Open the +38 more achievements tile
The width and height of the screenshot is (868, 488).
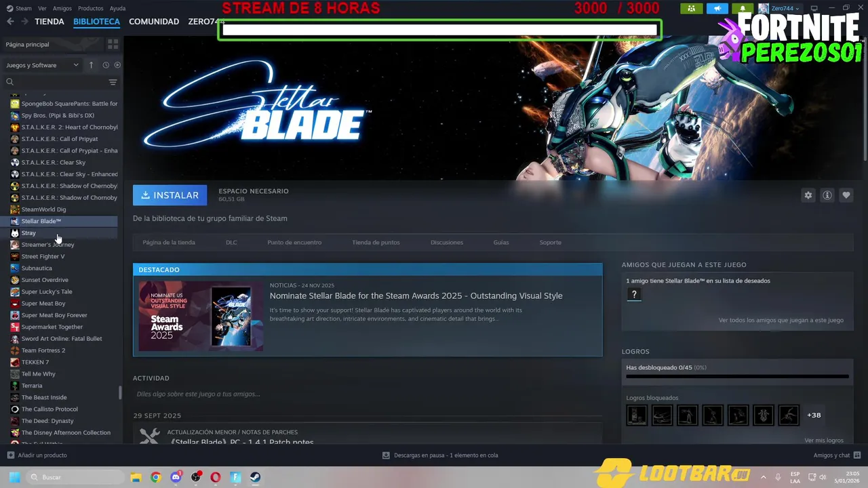tap(814, 415)
